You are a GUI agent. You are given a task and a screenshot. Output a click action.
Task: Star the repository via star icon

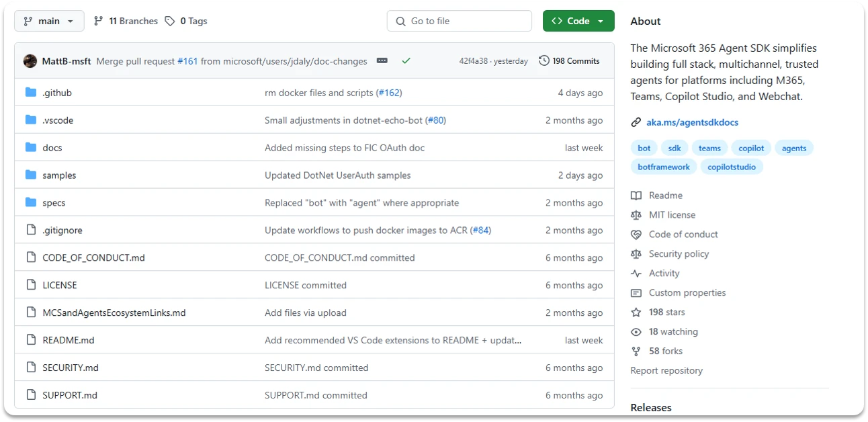pos(636,312)
